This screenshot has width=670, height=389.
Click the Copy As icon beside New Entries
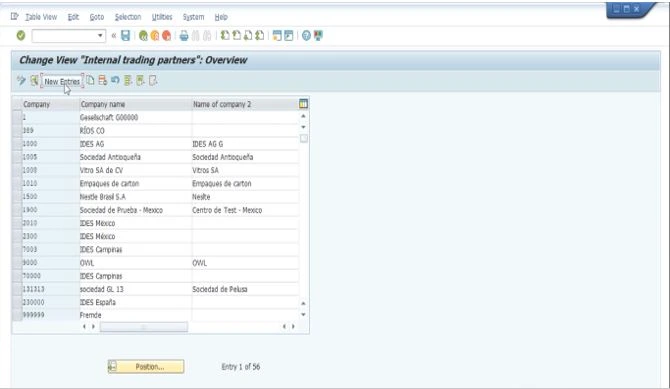(90, 80)
